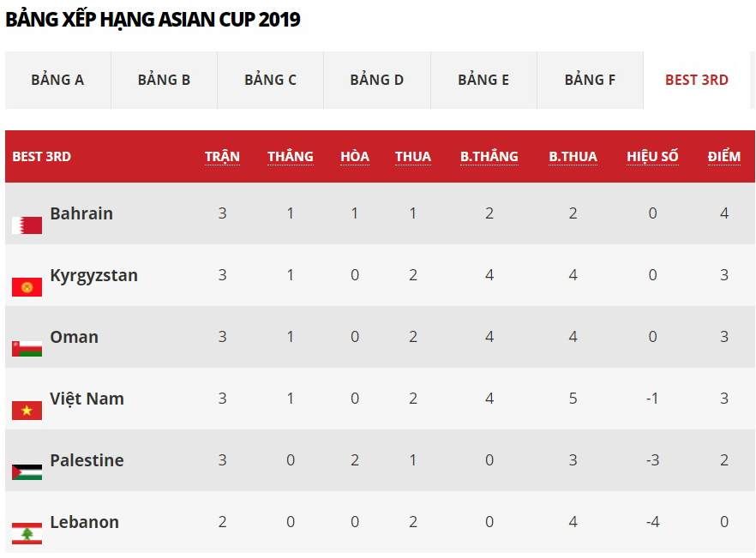Click the HIỆU SỐ column header
756x558 pixels.
652,157
